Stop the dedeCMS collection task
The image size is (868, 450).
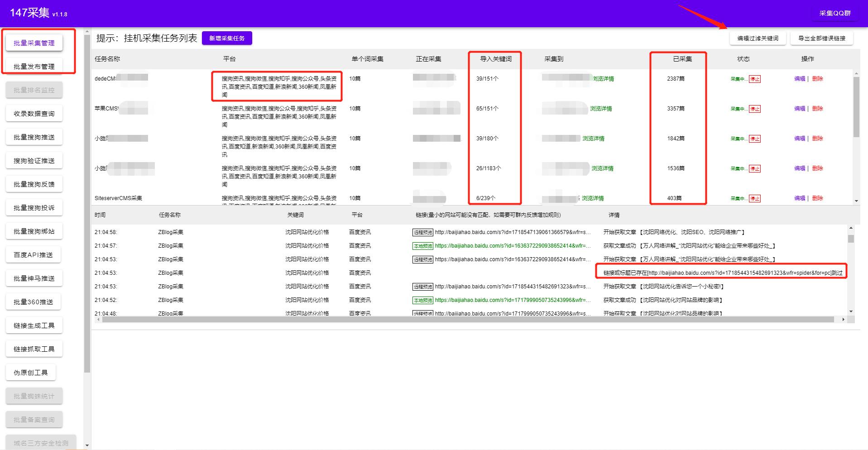pyautogui.click(x=755, y=78)
